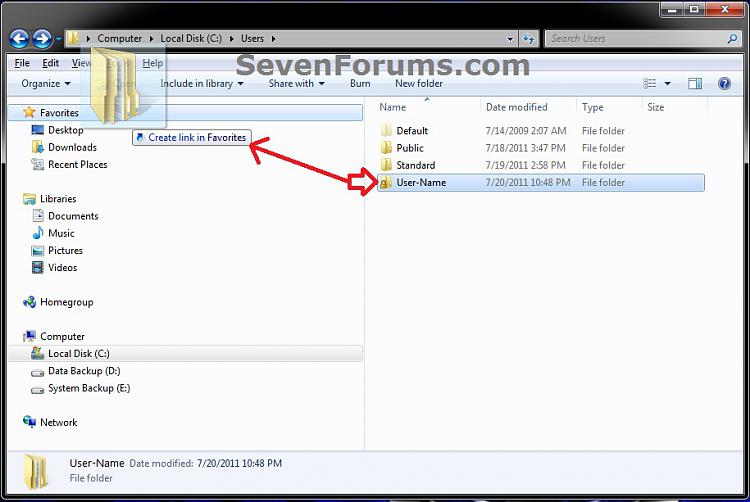Expand the arrow after Users breadcrumb
Image resolution: width=750 pixels, height=502 pixels.
click(273, 39)
